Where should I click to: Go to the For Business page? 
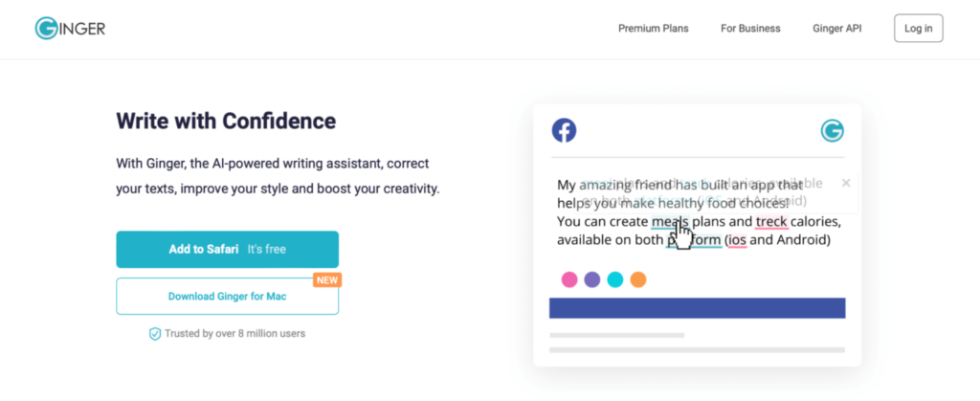750,29
